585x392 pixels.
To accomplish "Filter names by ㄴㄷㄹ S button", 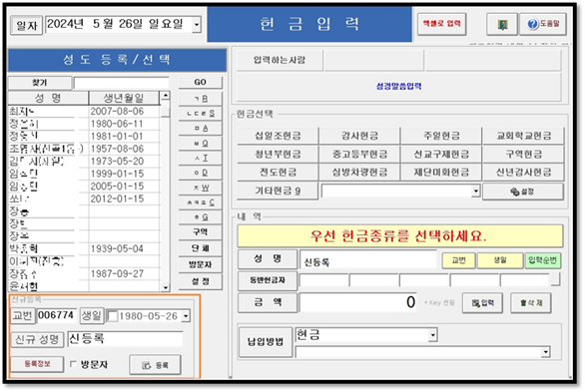I will point(200,114).
